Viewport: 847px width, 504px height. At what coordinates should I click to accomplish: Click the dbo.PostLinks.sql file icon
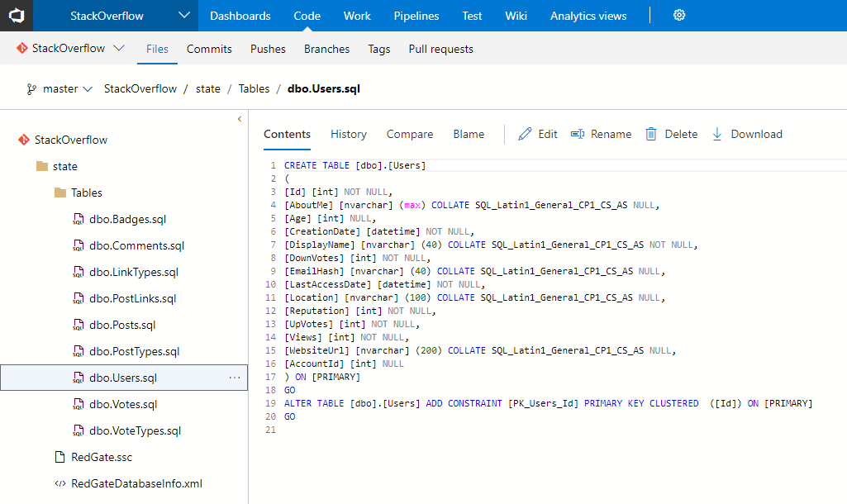coord(79,298)
